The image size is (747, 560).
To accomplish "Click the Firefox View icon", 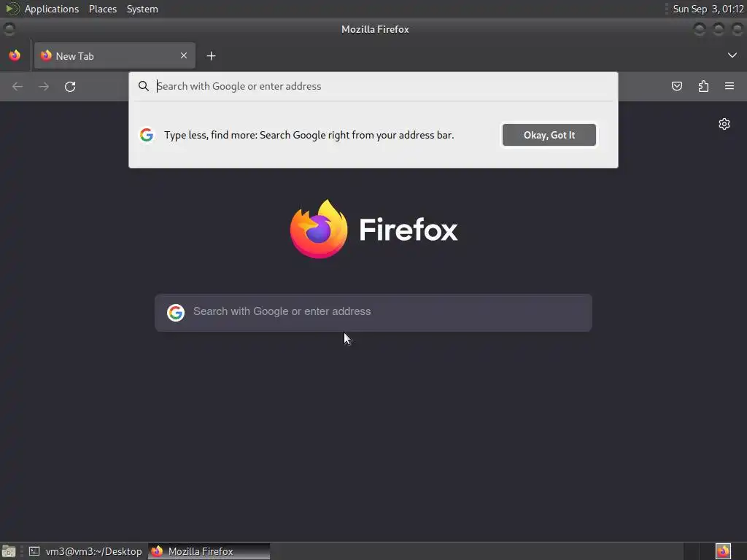I will [15, 55].
